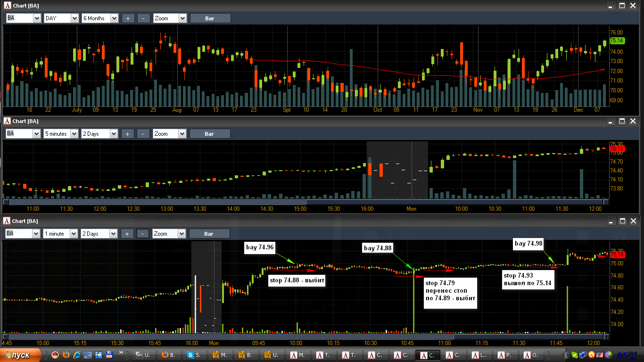Viewport: 644px width, 362px height.
Task: Expand the 5 minutes interval dropdown
Action: point(61,134)
